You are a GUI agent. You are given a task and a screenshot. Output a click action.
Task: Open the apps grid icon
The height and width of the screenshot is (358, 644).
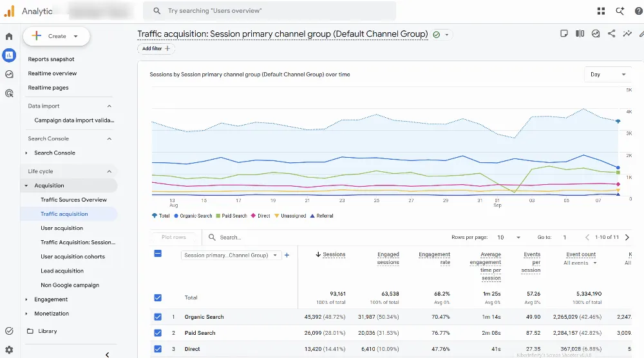[601, 11]
